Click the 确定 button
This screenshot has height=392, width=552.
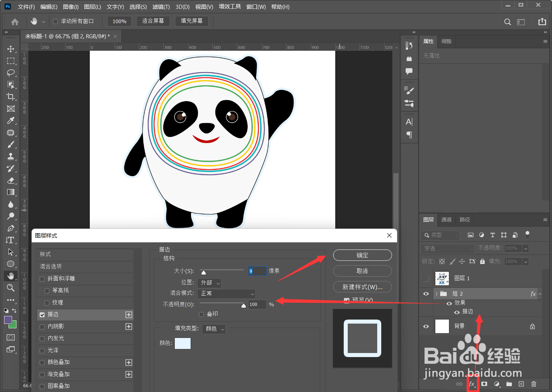coord(362,255)
